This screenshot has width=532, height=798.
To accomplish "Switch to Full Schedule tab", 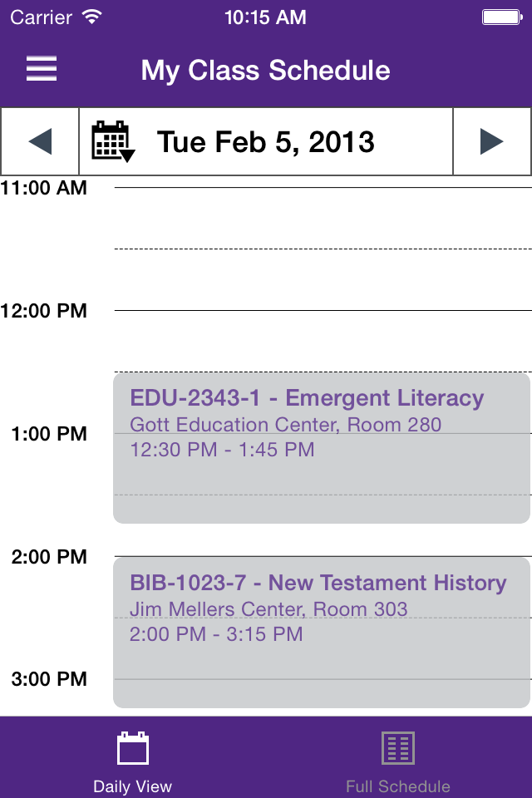I will click(x=398, y=761).
